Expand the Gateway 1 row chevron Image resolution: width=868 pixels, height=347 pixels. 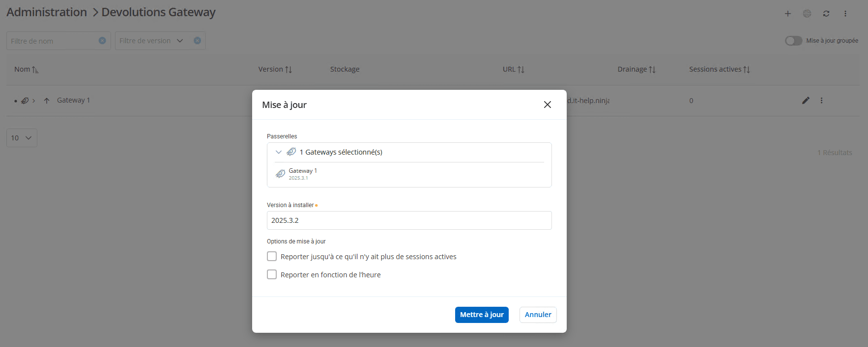33,101
